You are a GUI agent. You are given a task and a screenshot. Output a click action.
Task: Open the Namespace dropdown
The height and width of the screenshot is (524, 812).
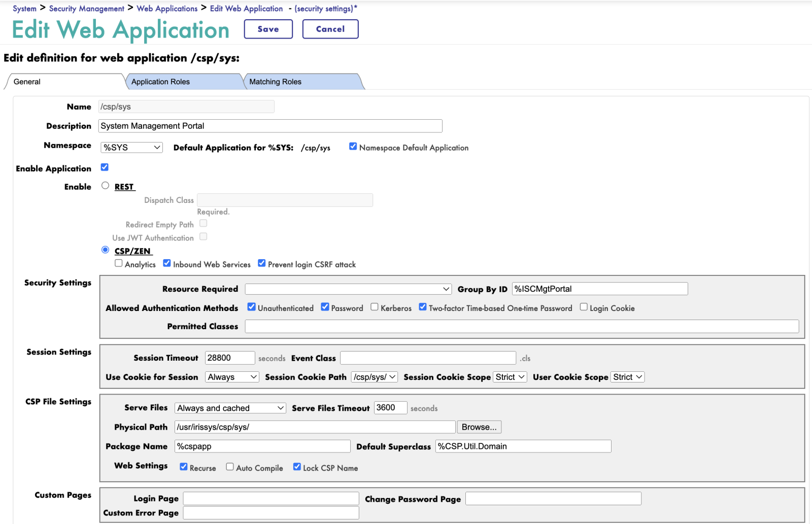[131, 148]
